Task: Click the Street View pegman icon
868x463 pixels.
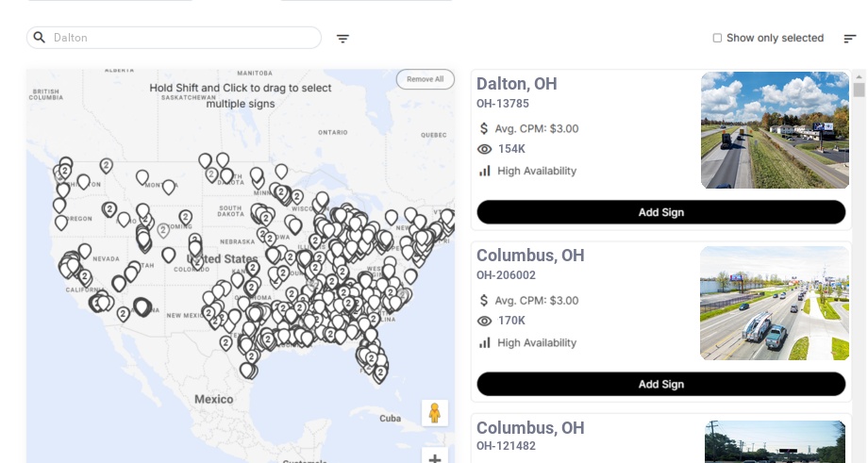Action: pyautogui.click(x=434, y=413)
